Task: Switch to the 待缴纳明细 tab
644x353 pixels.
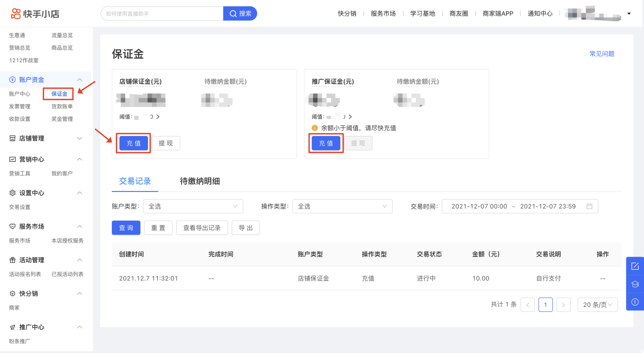Action: [200, 181]
